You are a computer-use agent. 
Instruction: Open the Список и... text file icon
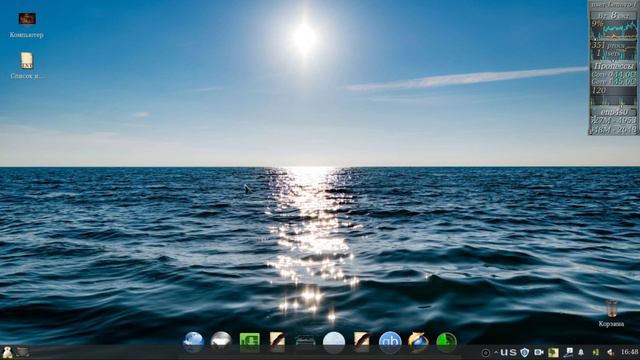tap(27, 60)
